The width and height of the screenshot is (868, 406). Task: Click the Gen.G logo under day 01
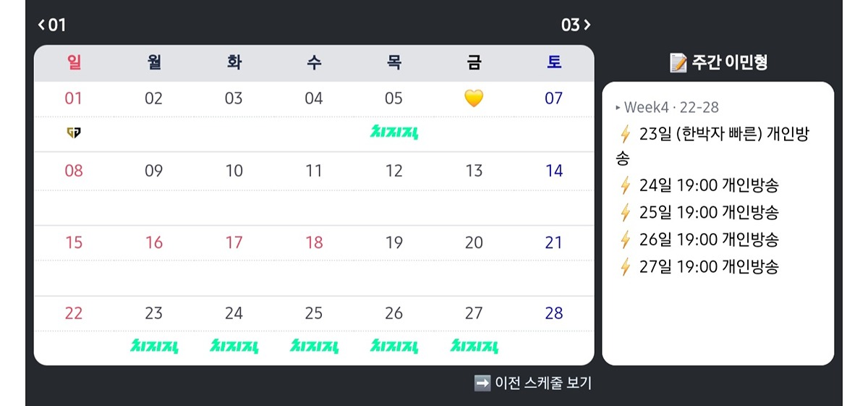tap(74, 132)
